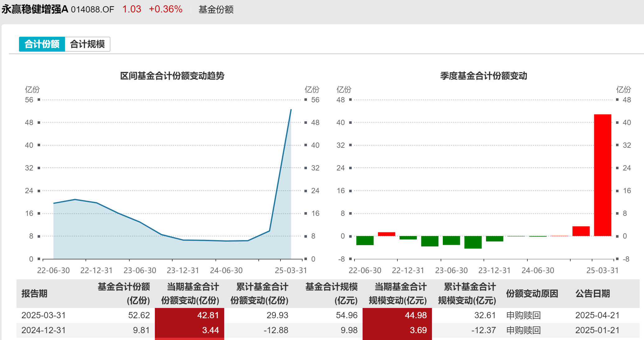Click the first green bar at 22-06-30
This screenshot has width=644, height=340.
(x=365, y=240)
